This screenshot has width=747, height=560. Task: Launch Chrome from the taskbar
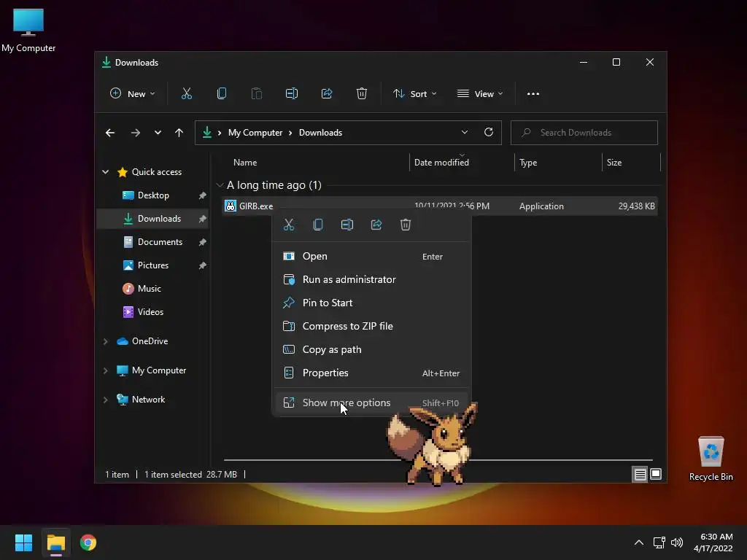[x=88, y=542]
